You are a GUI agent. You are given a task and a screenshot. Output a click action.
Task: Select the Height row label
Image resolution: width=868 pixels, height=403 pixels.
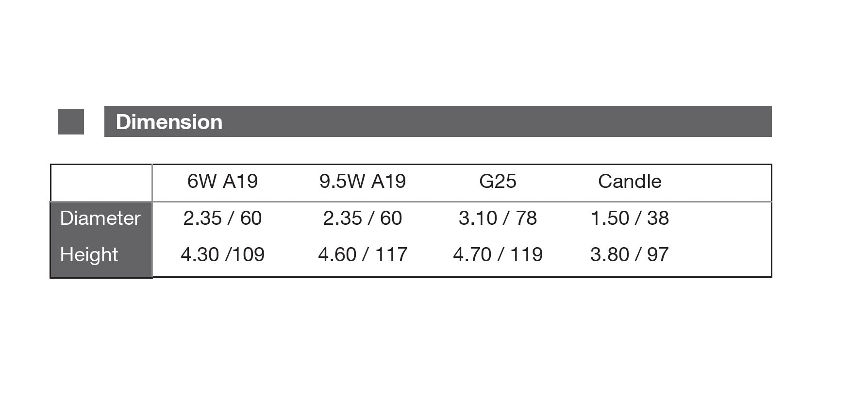[x=89, y=255]
